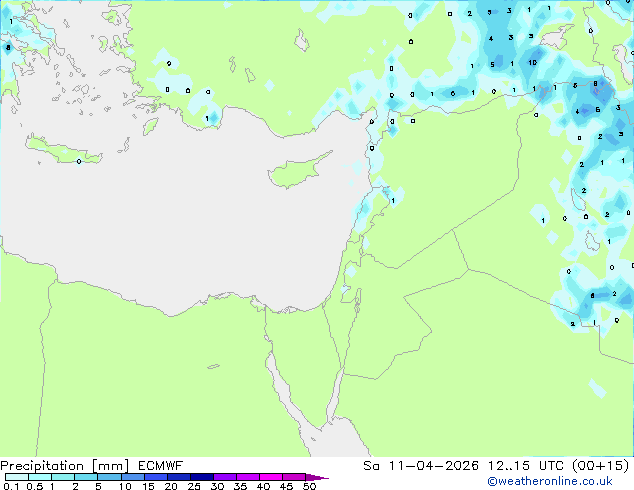
Task: Click the '[mm]' unit label
Action: 110,466
